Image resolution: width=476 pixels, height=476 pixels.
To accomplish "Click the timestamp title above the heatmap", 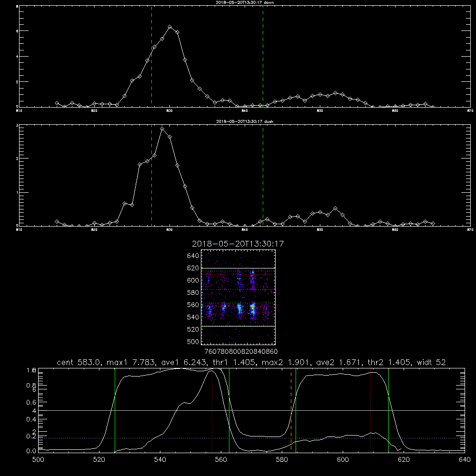I will point(238,244).
